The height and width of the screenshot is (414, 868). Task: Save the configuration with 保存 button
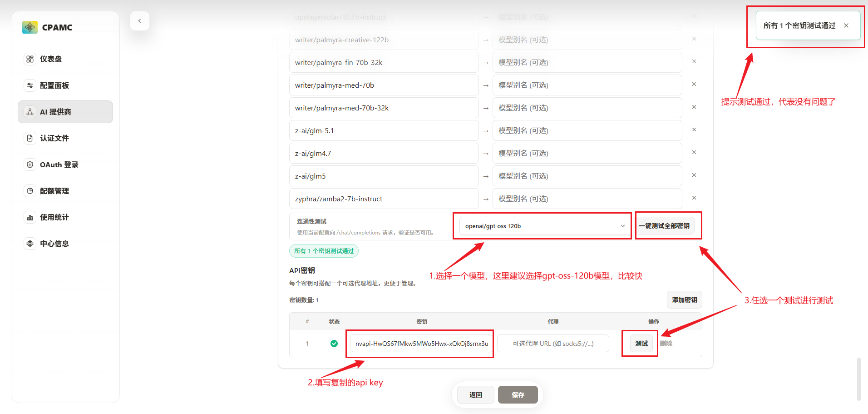click(518, 395)
